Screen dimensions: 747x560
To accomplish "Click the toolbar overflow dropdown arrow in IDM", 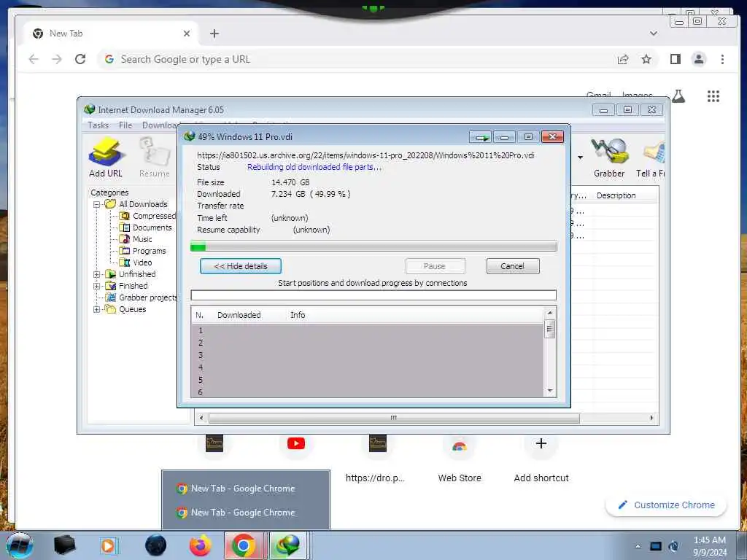I will coord(580,157).
